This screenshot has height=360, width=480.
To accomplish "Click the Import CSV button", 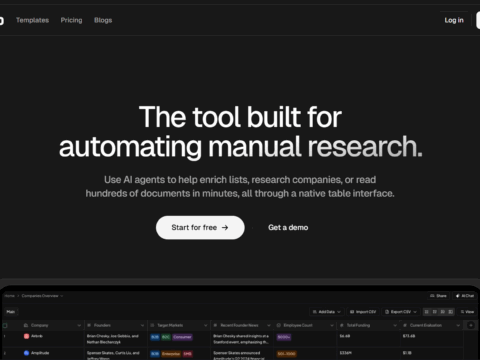I will tap(363, 312).
